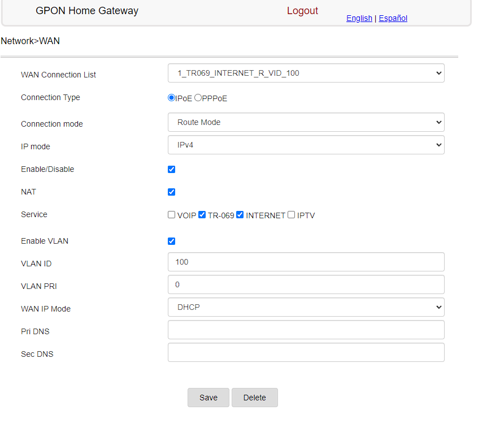Expand the WAN IP Mode dropdown
The width and height of the screenshot is (504, 436).
306,307
